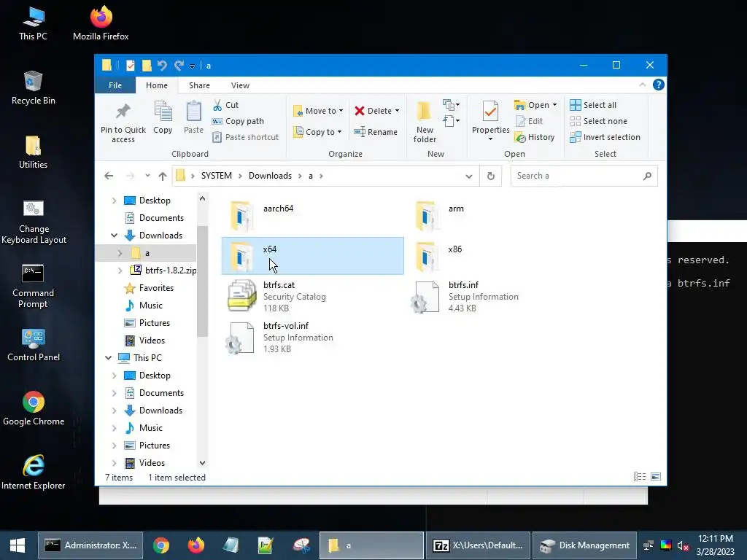
Task: Click the Up one level arrow
Action: [163, 176]
